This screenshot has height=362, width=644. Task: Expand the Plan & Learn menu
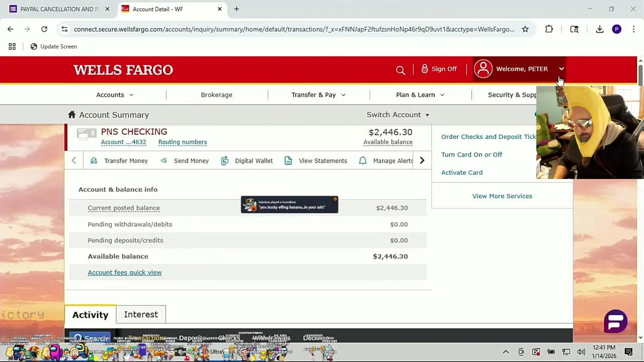tap(420, 95)
